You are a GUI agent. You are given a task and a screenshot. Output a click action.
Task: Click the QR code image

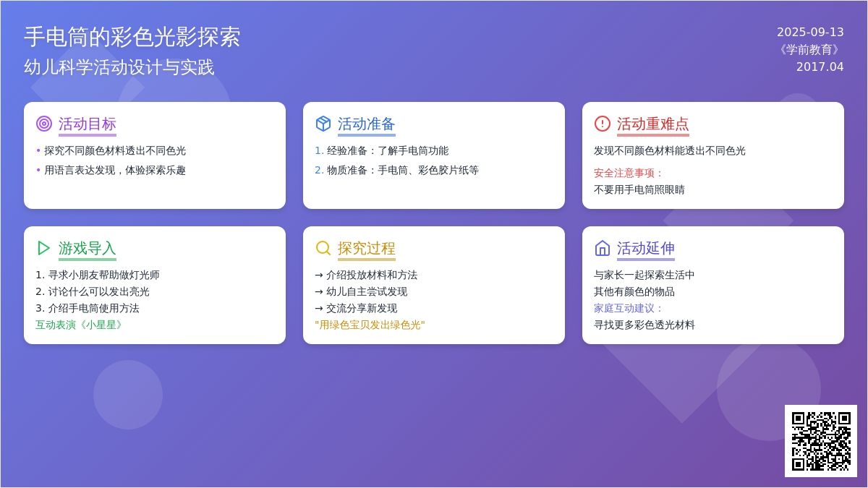click(820, 441)
